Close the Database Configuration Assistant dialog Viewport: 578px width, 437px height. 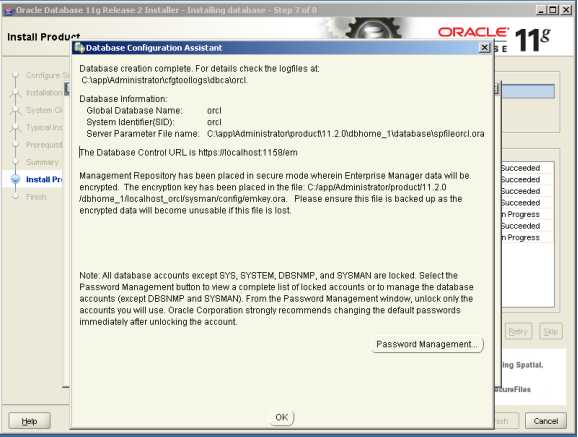tap(484, 48)
